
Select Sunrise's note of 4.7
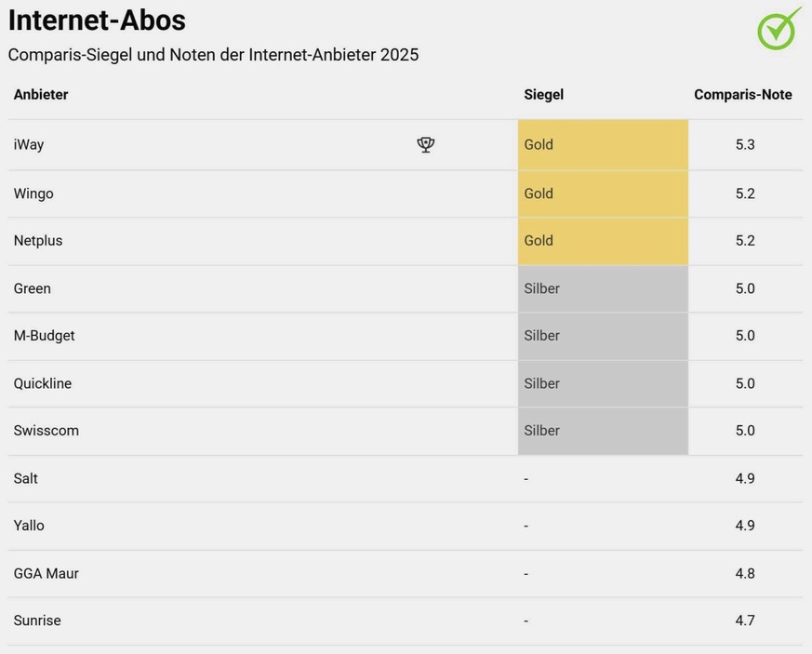(745, 621)
